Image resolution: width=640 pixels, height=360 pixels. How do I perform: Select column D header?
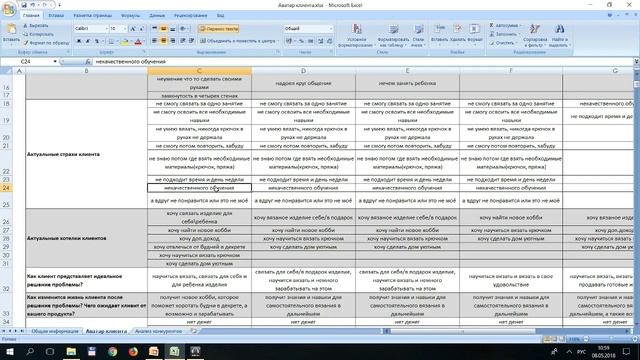(x=303, y=71)
